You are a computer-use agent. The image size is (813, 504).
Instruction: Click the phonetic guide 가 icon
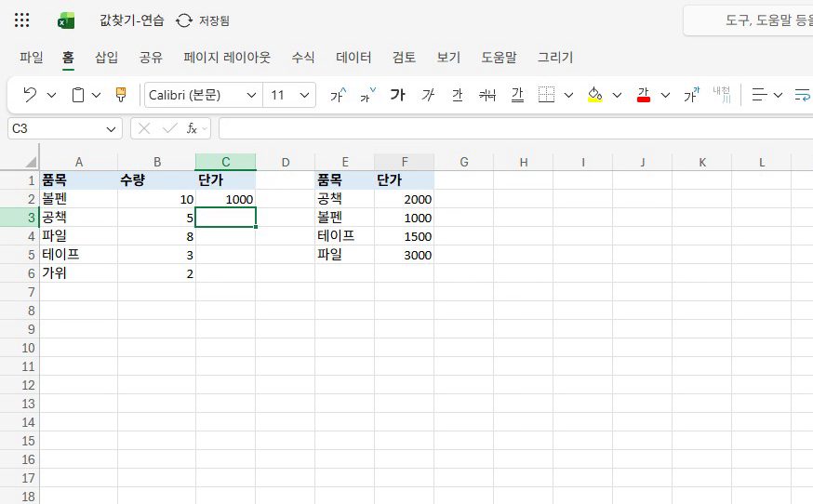tap(691, 95)
